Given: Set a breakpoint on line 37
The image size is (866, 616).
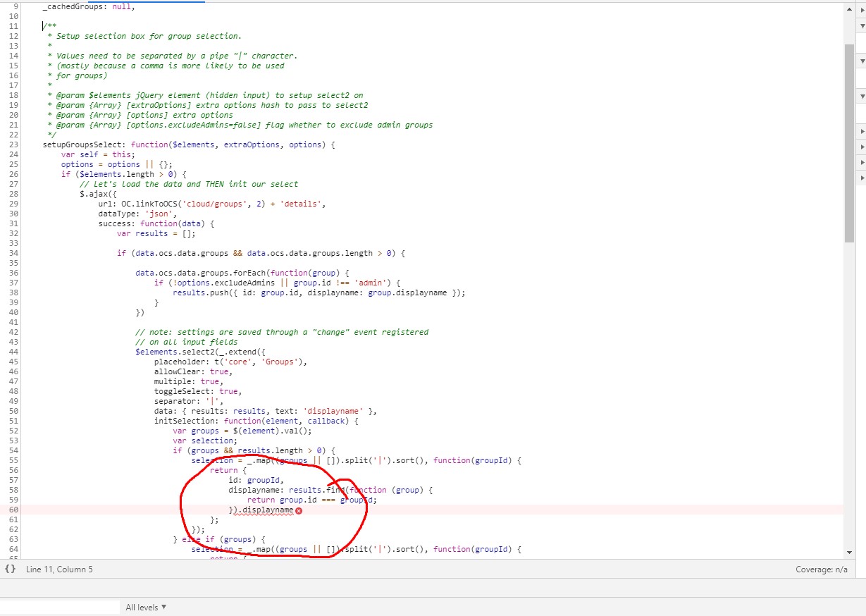Looking at the screenshot, I should 16,282.
